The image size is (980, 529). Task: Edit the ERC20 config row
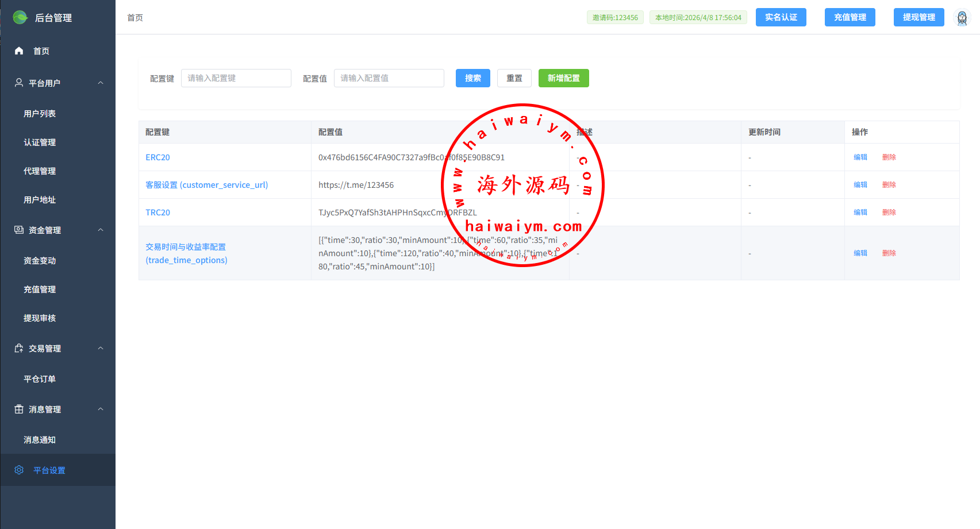coord(860,157)
